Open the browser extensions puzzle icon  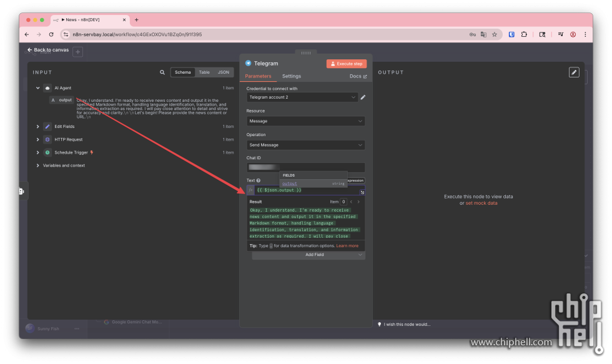(x=524, y=34)
